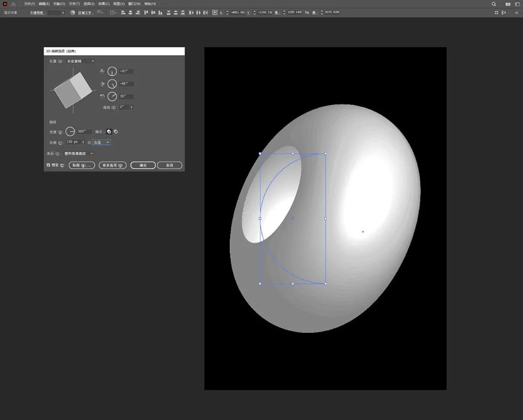Click the Illustrator home icon
Viewport: 523px width, 420px height.
14,4
